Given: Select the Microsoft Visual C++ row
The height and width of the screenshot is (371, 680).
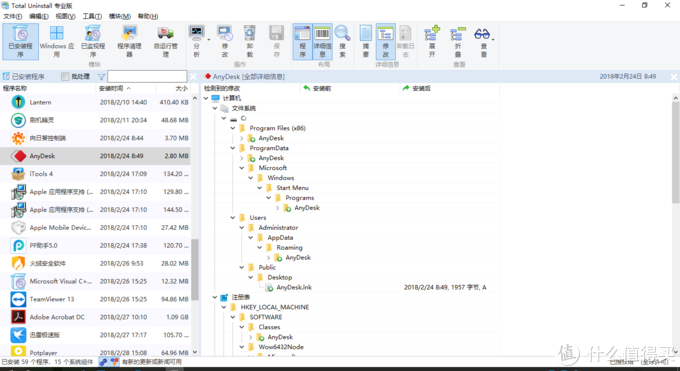Looking at the screenshot, I should [x=95, y=281].
